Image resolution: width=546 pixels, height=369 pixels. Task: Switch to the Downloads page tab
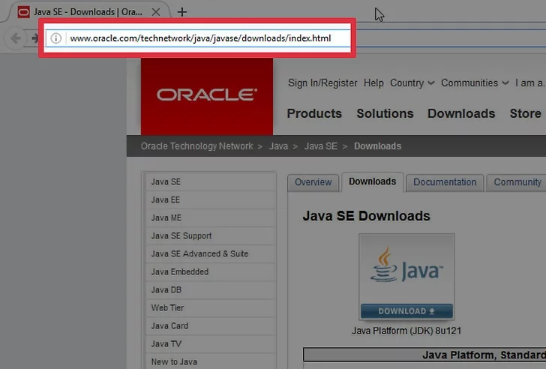tap(372, 182)
